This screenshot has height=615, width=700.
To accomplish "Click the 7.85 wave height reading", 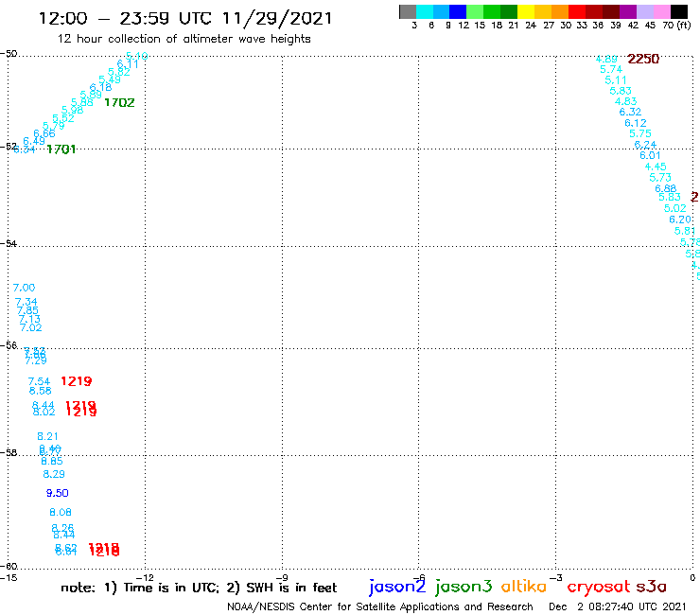I will tap(27, 310).
